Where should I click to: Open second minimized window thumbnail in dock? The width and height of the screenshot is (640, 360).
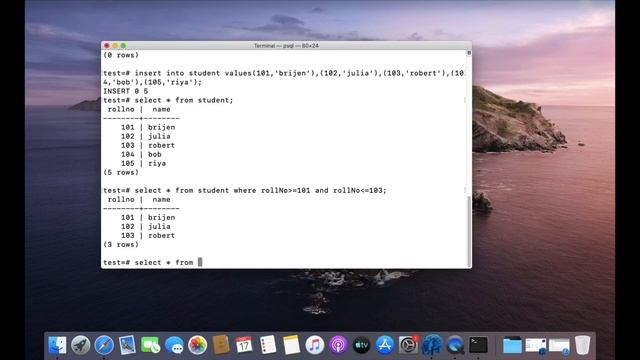(559, 345)
